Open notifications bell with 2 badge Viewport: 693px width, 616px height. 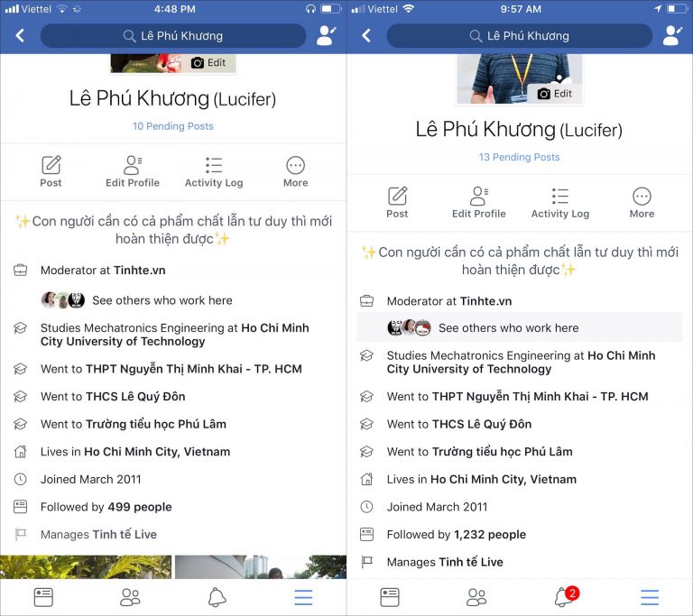(566, 597)
